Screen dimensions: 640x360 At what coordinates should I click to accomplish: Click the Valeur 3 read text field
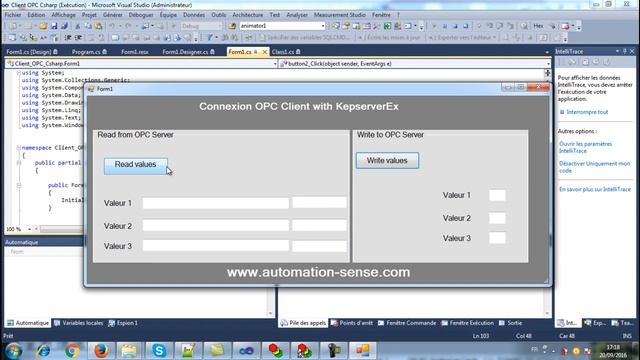click(x=216, y=246)
